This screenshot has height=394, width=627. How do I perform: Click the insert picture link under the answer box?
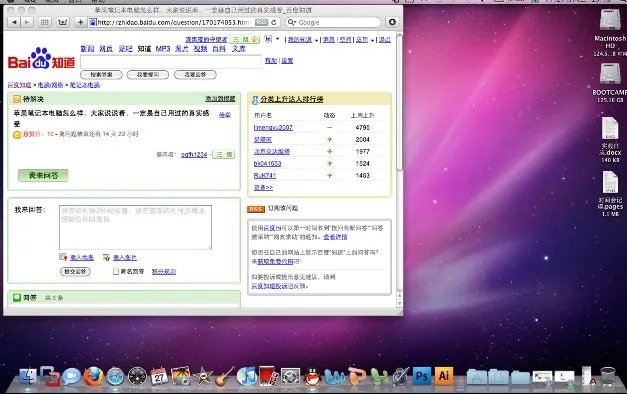(125, 258)
